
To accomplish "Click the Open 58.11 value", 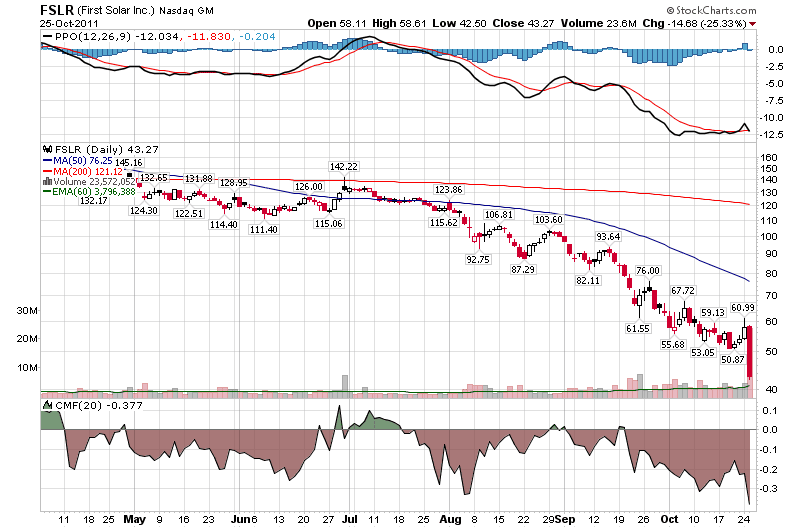I will pyautogui.click(x=337, y=23).
